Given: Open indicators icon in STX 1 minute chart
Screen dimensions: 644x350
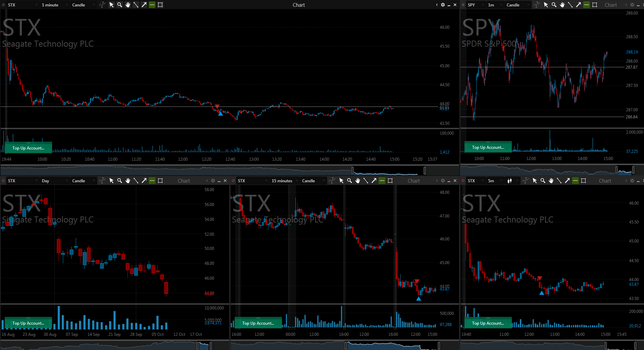Looking at the screenshot, I should [x=102, y=5].
